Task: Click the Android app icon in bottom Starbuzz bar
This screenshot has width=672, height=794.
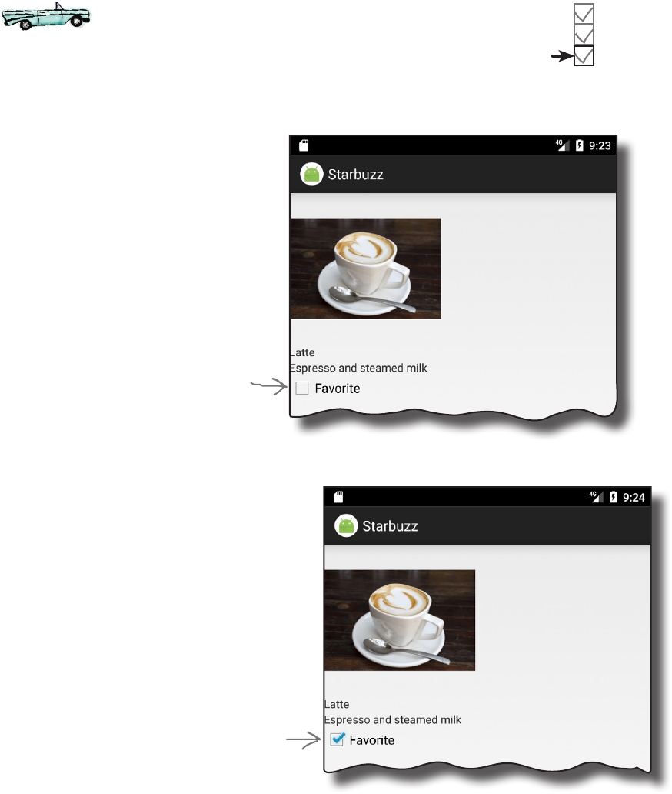Action: click(346, 525)
